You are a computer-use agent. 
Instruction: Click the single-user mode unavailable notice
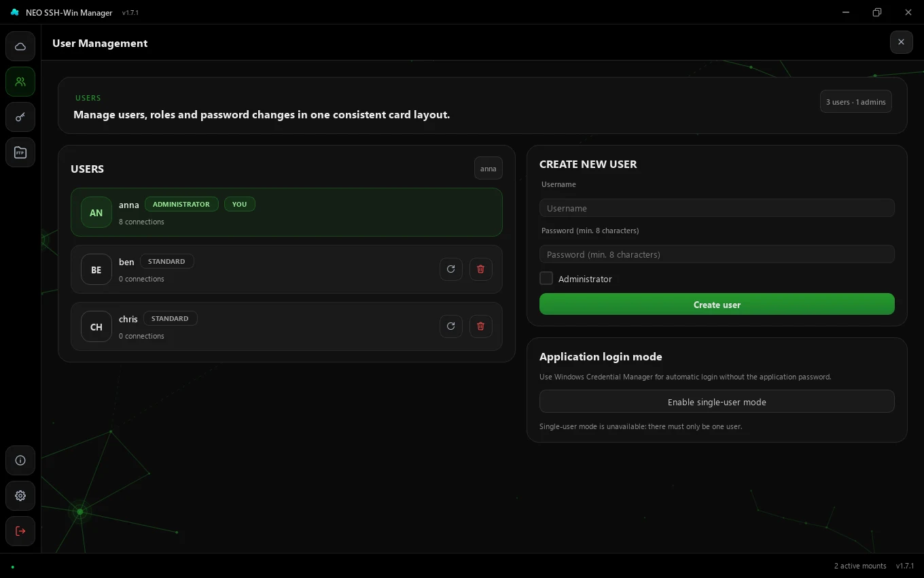[641, 426]
